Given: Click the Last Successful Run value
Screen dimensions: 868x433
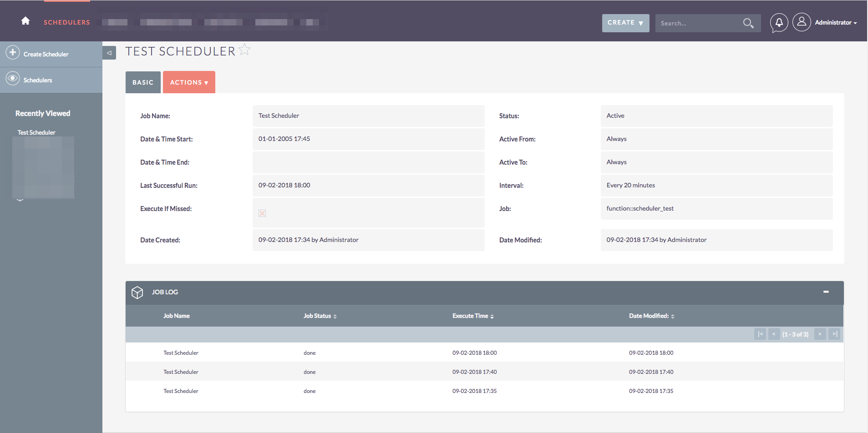Looking at the screenshot, I should [284, 185].
